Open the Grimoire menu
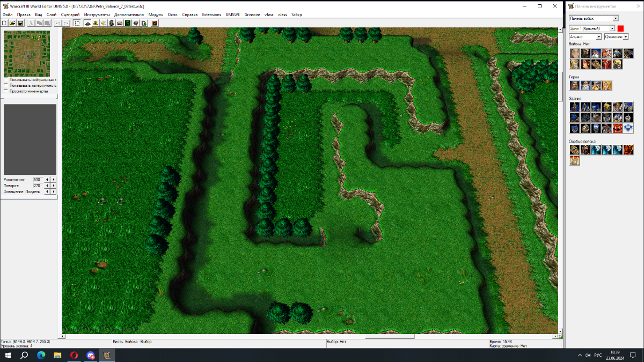The width and height of the screenshot is (644, 362). point(252,14)
